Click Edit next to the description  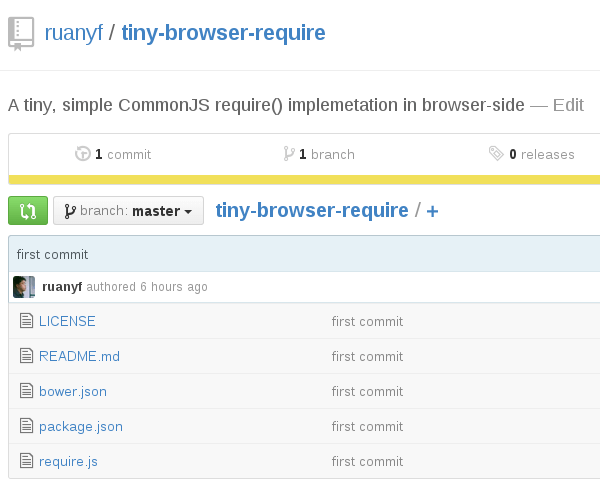[568, 105]
